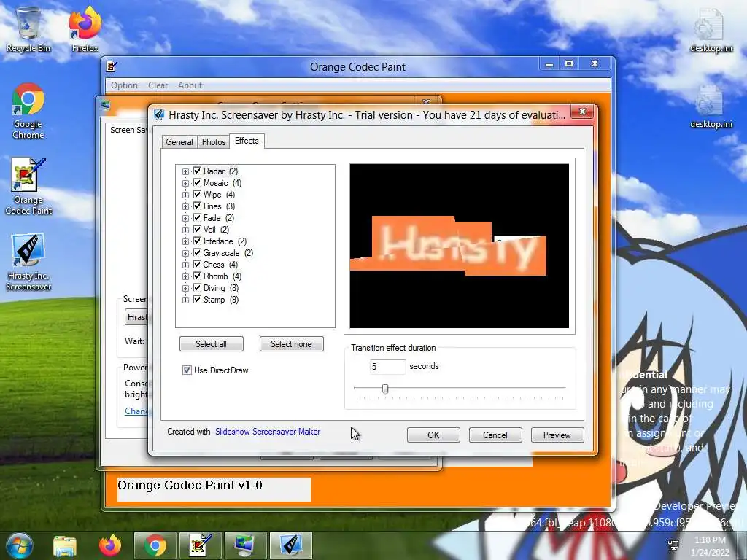Uncheck the Radar effect checkbox
Screen dimensions: 747x560
[197, 171]
